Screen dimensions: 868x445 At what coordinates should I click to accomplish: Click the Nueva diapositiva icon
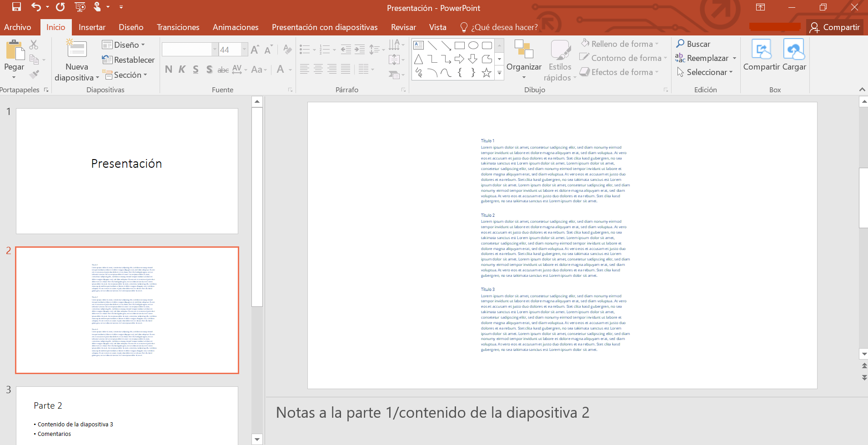point(77,48)
